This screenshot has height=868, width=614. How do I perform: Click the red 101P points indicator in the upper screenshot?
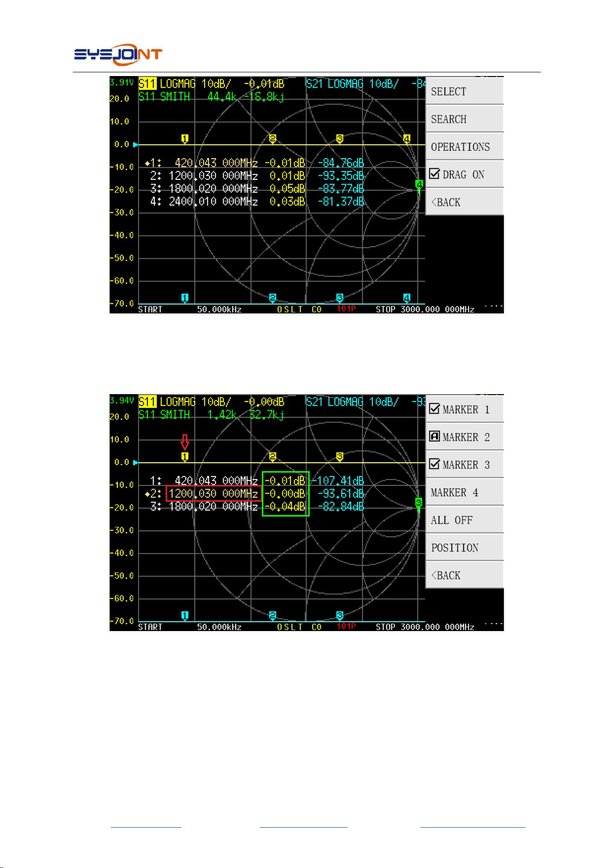coord(346,309)
